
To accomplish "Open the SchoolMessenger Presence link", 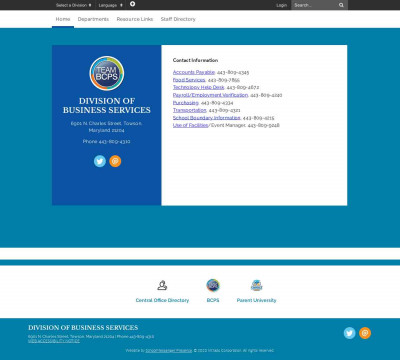I will (x=169, y=351).
